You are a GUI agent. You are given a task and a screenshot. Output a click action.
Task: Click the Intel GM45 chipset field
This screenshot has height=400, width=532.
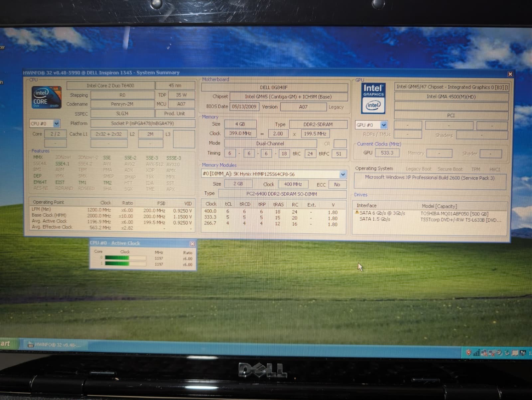tap(288, 97)
